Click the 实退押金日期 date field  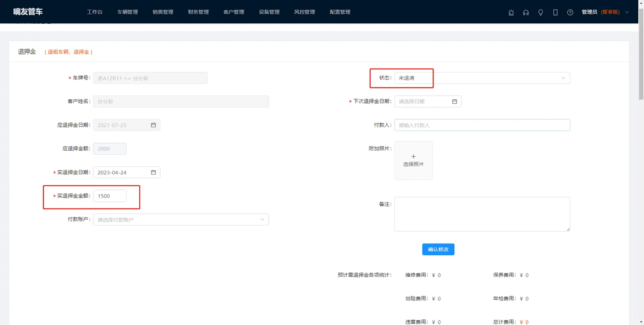(x=127, y=172)
